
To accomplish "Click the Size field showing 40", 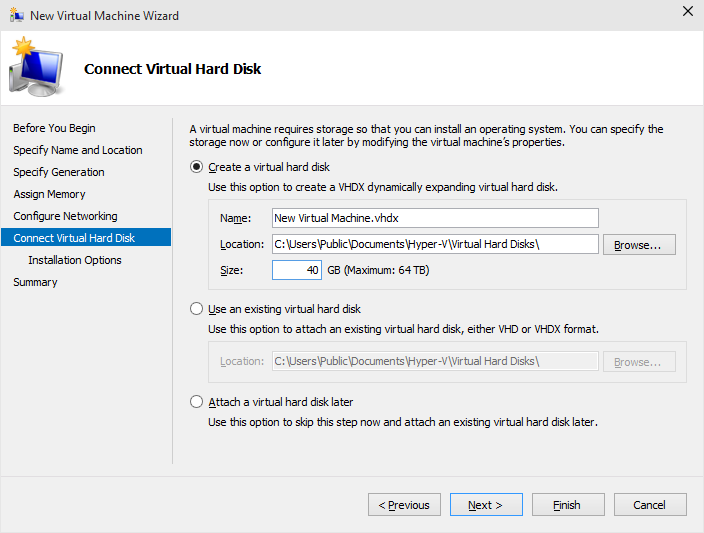I will [297, 270].
